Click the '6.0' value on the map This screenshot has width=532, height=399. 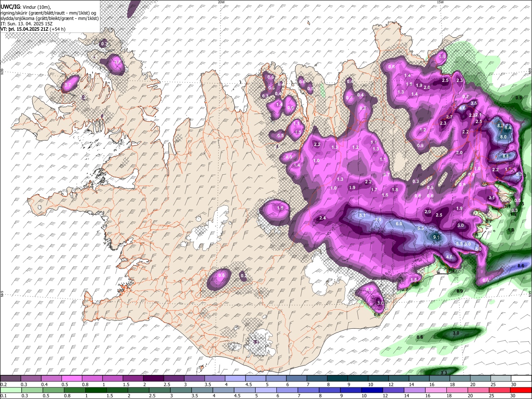click(399, 224)
